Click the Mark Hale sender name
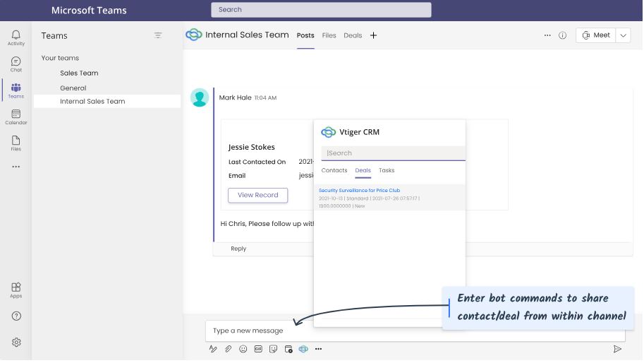 pyautogui.click(x=235, y=97)
